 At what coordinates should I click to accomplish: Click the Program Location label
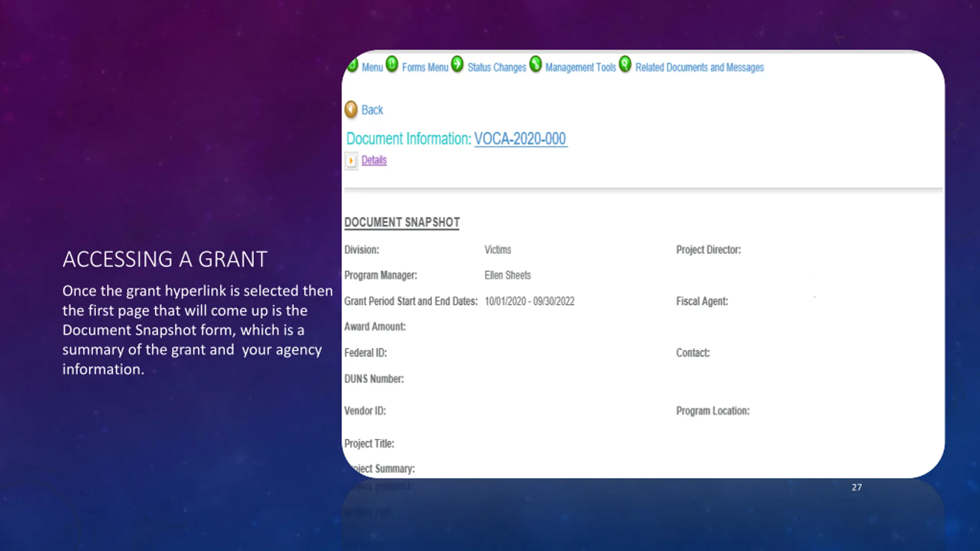pos(713,411)
